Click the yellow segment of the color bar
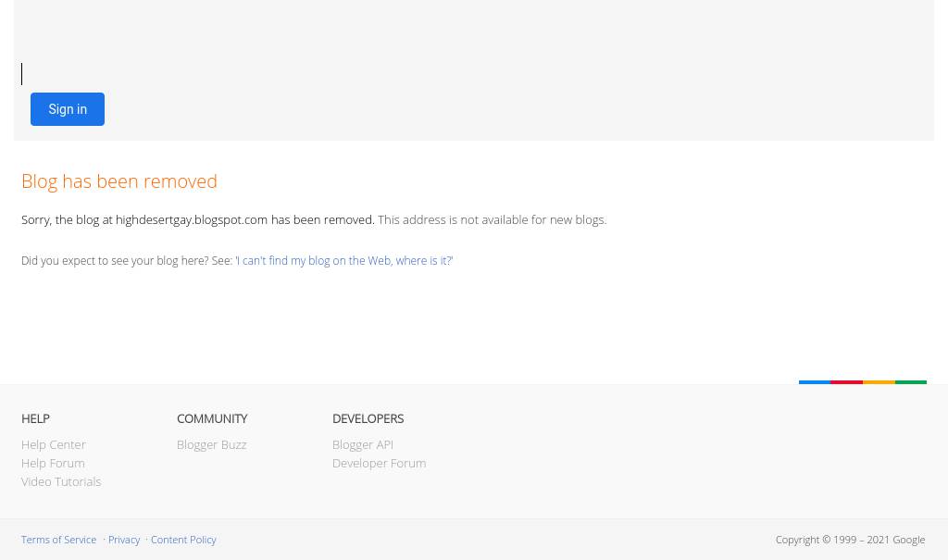Image resolution: width=948 pixels, height=560 pixels. [879, 381]
